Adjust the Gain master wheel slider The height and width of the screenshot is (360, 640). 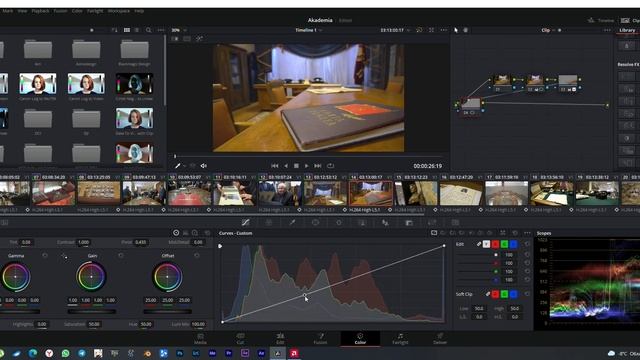pos(91,311)
